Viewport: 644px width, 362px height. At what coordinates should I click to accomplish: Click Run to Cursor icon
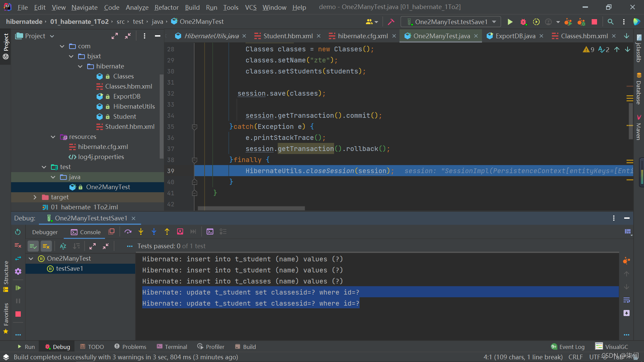point(193,231)
